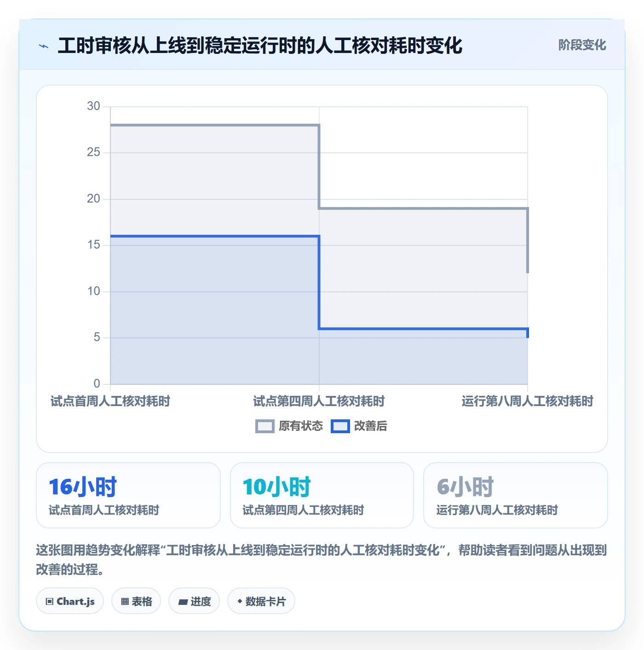644x650 pixels.
Task: Select the Chart.js tag chip
Action: coord(70,601)
